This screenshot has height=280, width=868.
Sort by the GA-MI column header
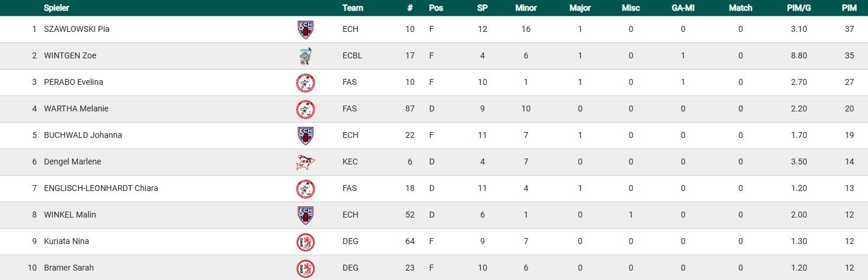683,8
